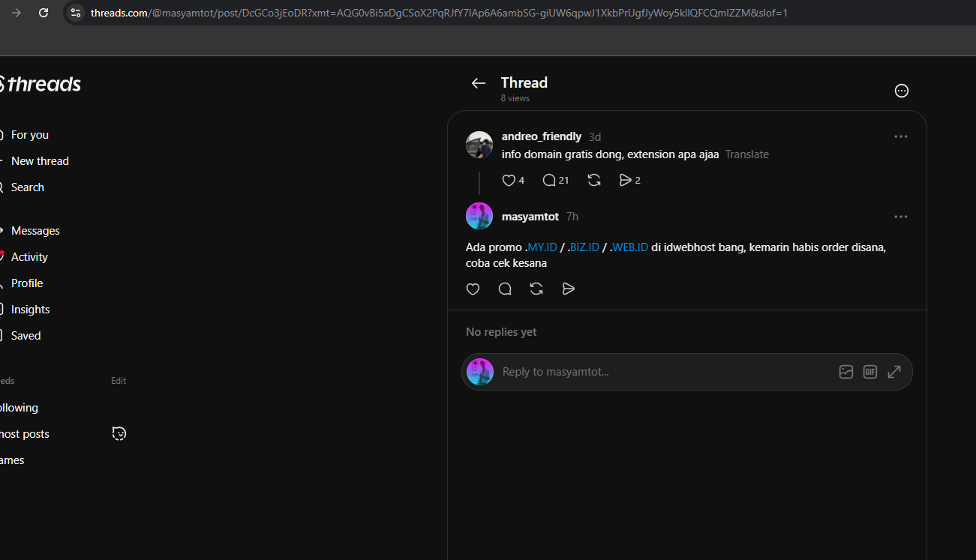This screenshot has height=560, width=976.
Task: Open more options for andreo_friendly's post
Action: [901, 136]
